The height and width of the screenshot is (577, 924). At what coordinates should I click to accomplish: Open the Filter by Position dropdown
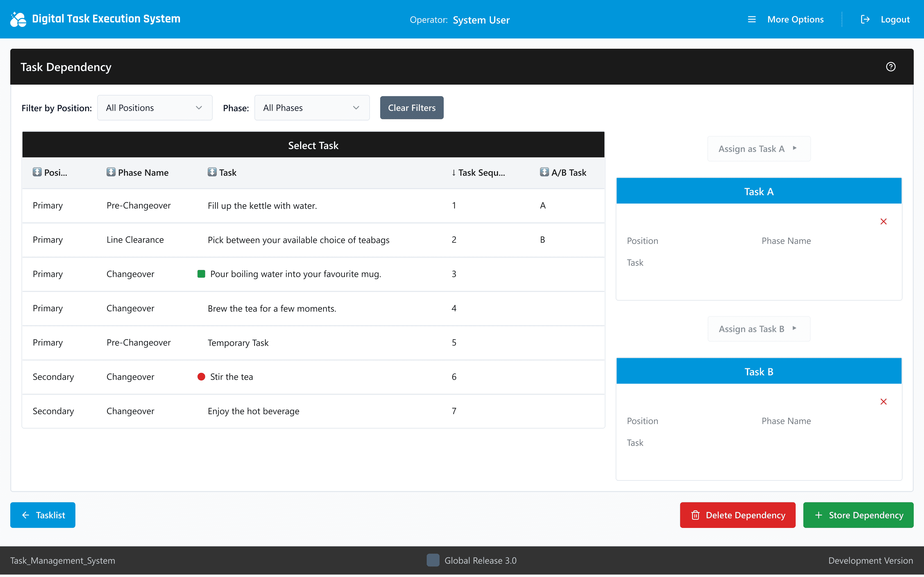[155, 108]
